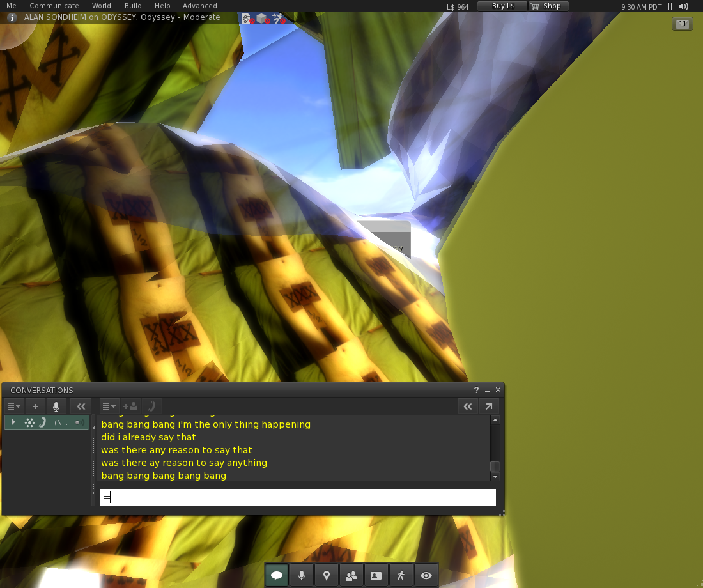Screen dimensions: 703x588
Task: Open Walk/run/fly movement controls icon
Action: tap(401, 575)
